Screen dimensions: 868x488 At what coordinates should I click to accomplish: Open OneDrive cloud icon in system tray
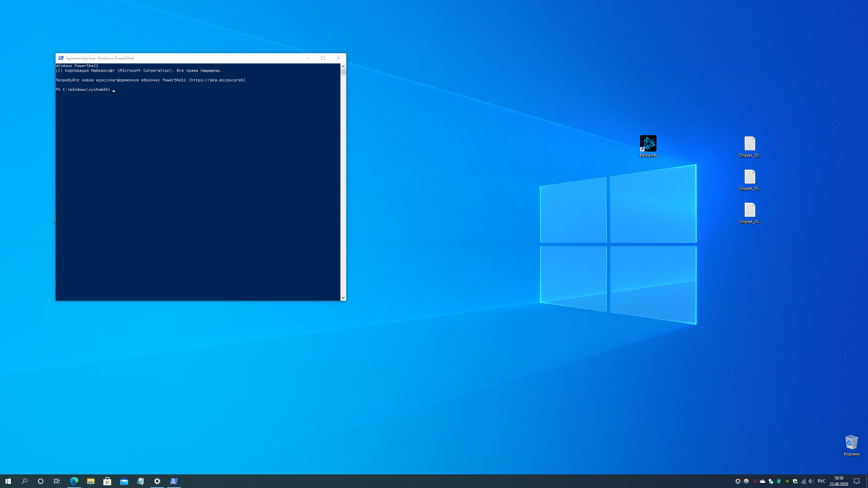pyautogui.click(x=762, y=481)
